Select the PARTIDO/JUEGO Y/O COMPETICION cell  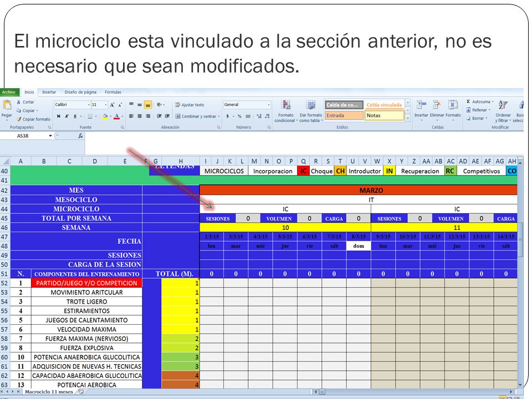(86, 283)
